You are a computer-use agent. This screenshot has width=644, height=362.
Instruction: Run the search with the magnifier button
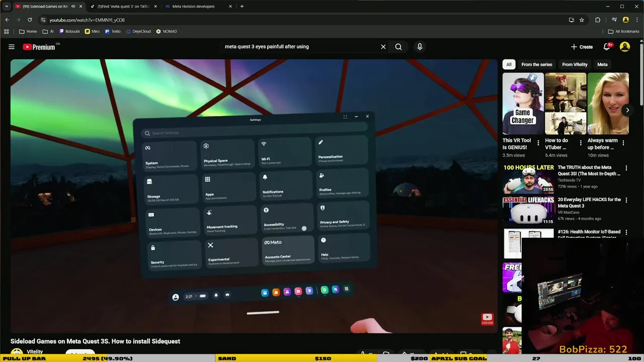click(x=398, y=47)
